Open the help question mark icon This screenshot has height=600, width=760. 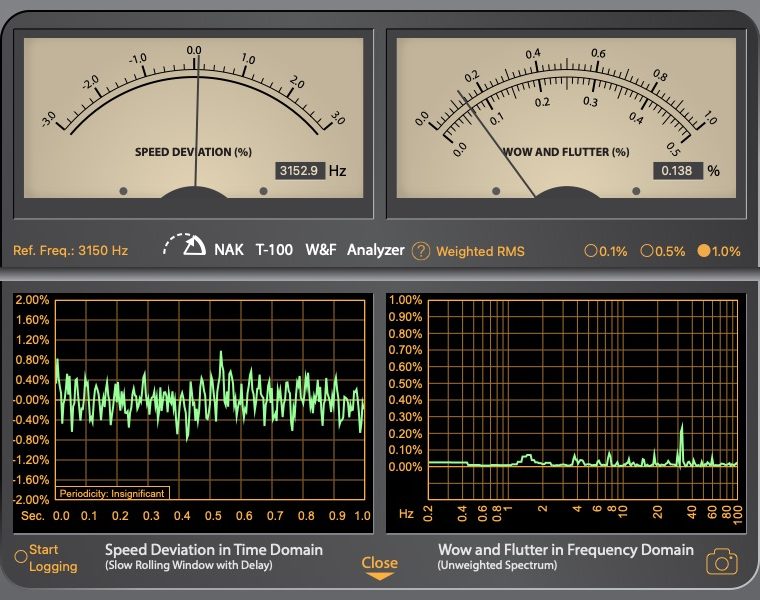pos(421,251)
